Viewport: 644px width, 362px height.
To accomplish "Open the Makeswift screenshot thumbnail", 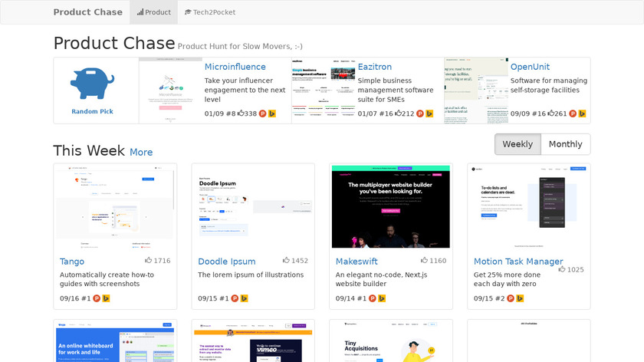I will click(x=391, y=206).
